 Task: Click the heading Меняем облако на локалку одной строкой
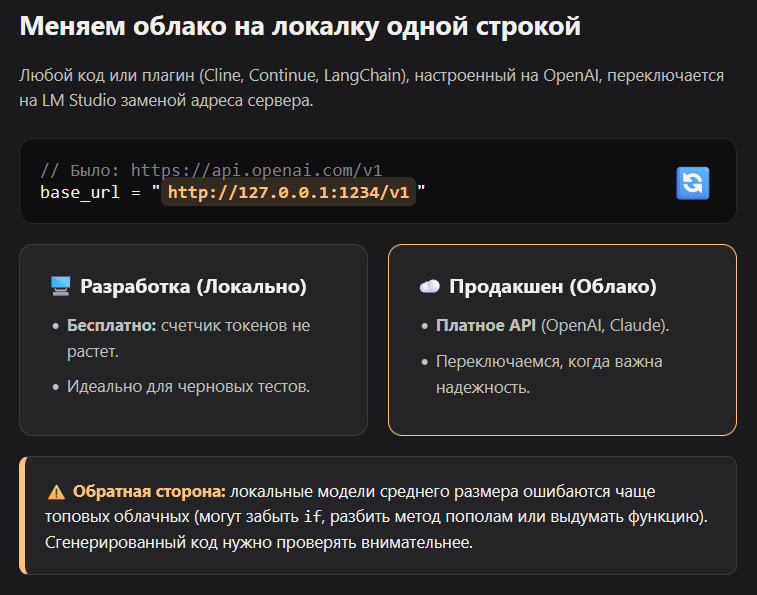click(300, 26)
